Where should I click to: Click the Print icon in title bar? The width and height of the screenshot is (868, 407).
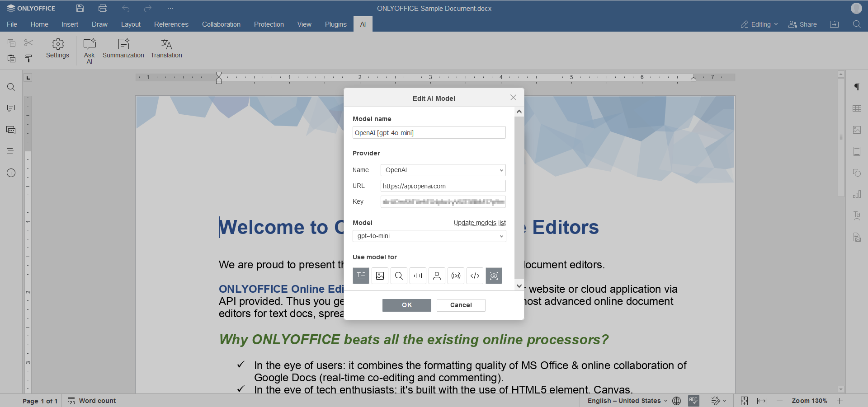pos(103,8)
